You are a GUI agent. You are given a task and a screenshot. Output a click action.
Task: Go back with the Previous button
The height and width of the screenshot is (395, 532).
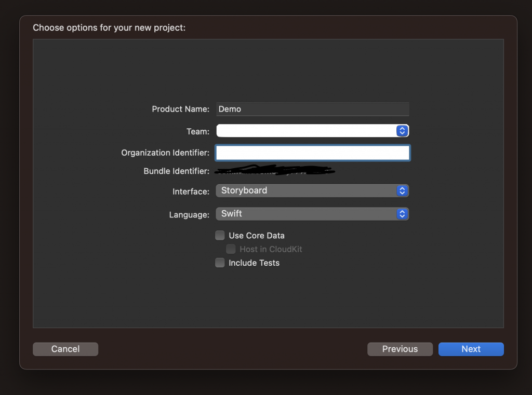(400, 349)
